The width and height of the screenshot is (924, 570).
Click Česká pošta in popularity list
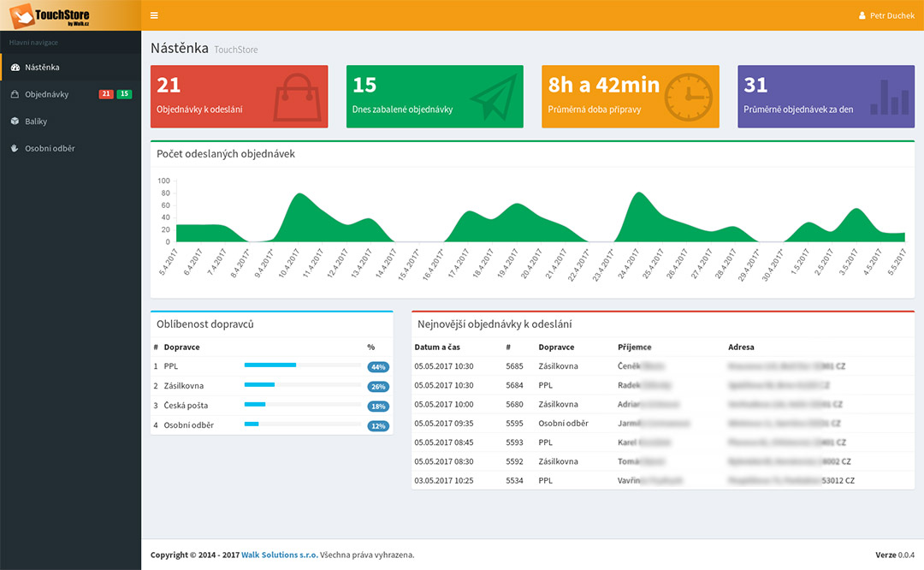click(x=186, y=406)
